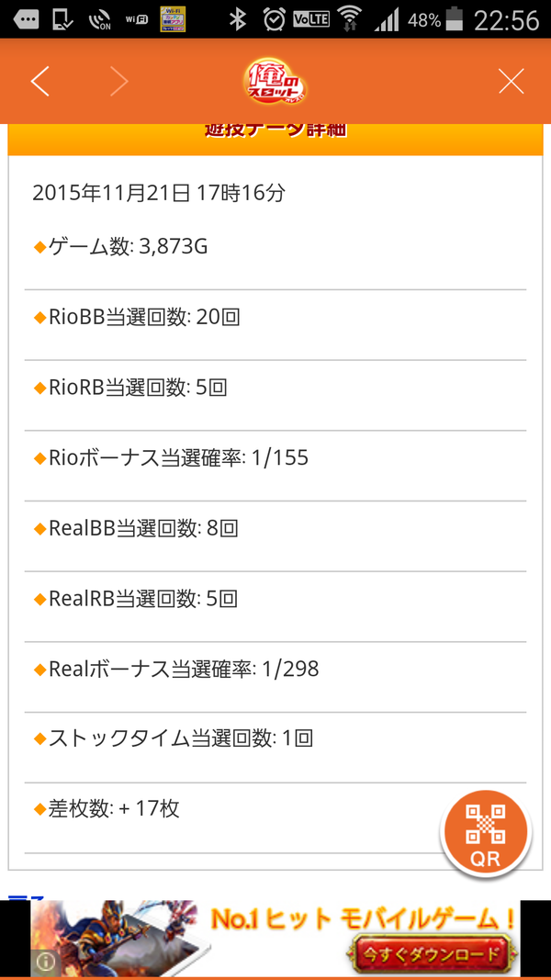This screenshot has height=980, width=551.
Task: Tap the 今すぐダウンロード ad button
Action: (x=432, y=953)
